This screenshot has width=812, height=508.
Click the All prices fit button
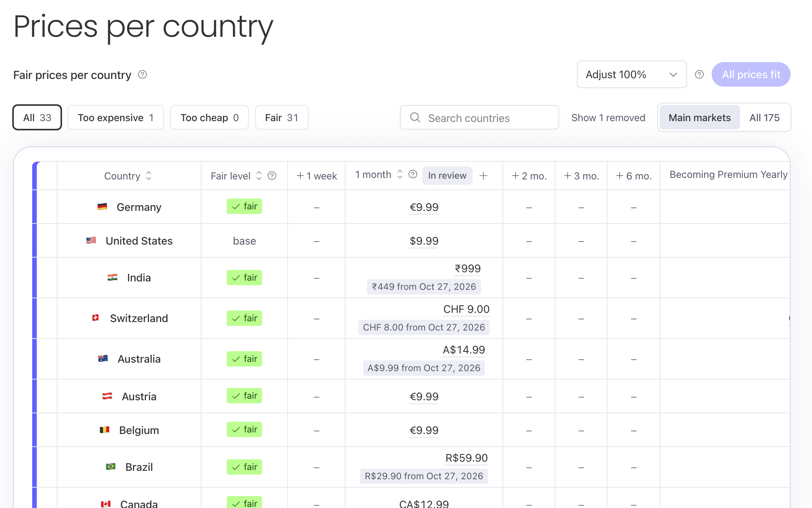click(x=751, y=74)
